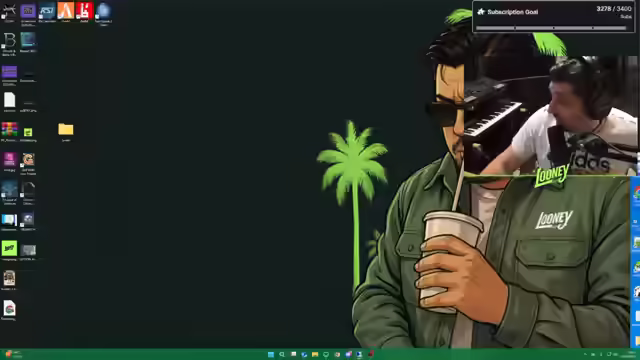Click the Chrome icon in the right edge panel

tap(637, 194)
